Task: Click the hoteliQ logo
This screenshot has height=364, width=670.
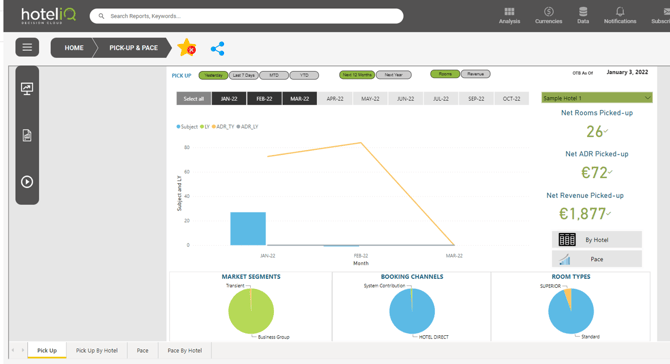Action: pos(49,15)
